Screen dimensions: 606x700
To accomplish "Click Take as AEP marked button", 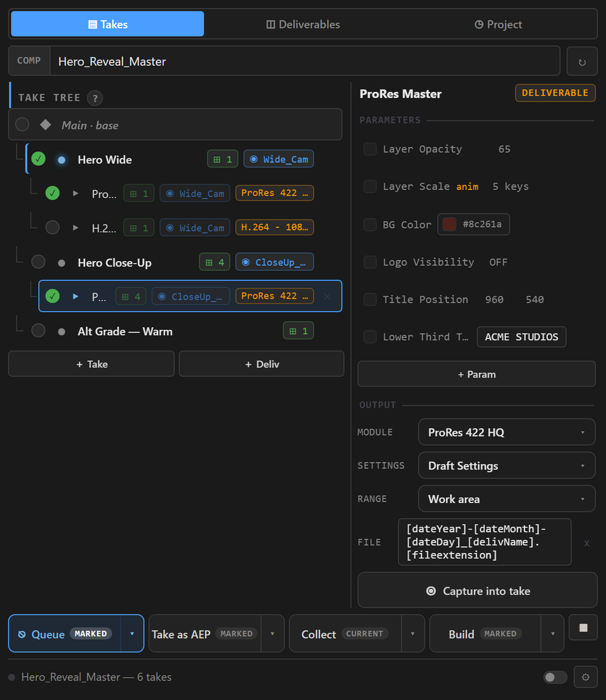I will (205, 634).
